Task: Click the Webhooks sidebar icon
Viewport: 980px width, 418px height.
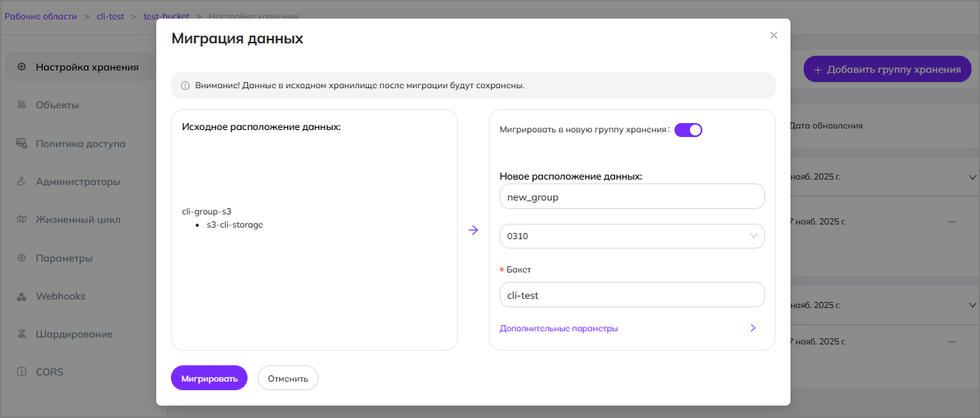Action: coord(22,296)
